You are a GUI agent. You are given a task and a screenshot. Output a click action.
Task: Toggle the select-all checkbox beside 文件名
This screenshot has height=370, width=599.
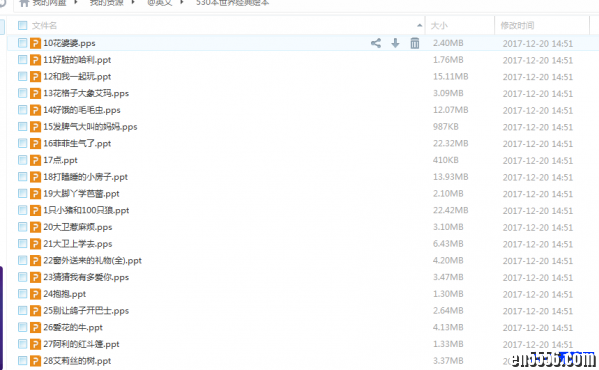pyautogui.click(x=23, y=26)
